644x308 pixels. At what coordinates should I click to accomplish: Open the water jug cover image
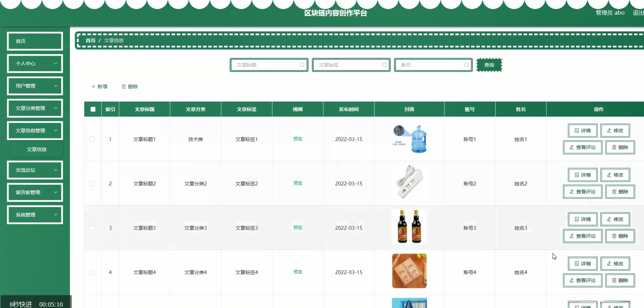409,139
